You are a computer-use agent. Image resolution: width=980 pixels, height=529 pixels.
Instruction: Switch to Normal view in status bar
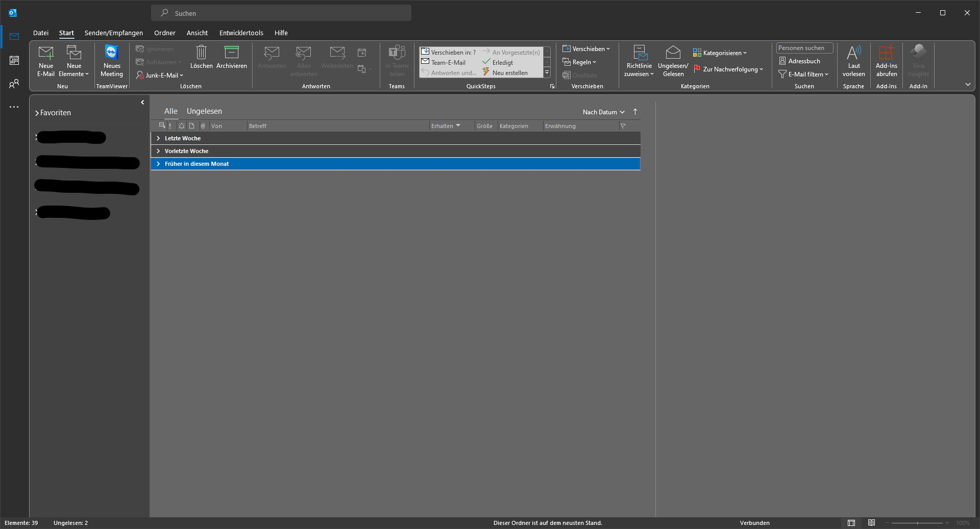pos(851,523)
